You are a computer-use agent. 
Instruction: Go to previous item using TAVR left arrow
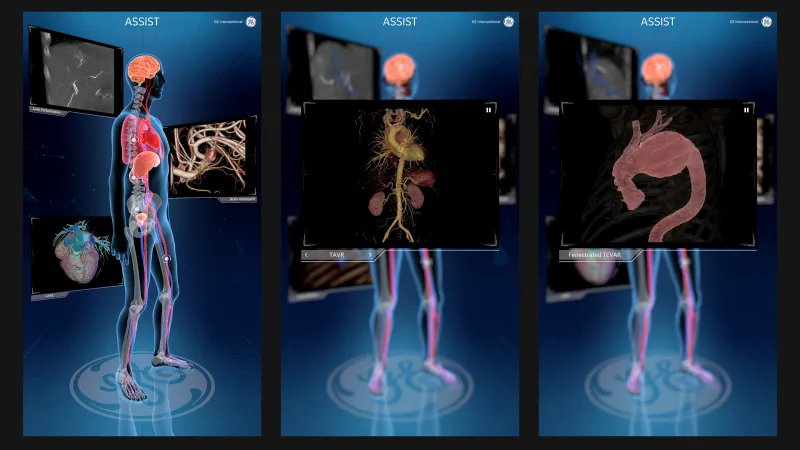click(x=308, y=256)
